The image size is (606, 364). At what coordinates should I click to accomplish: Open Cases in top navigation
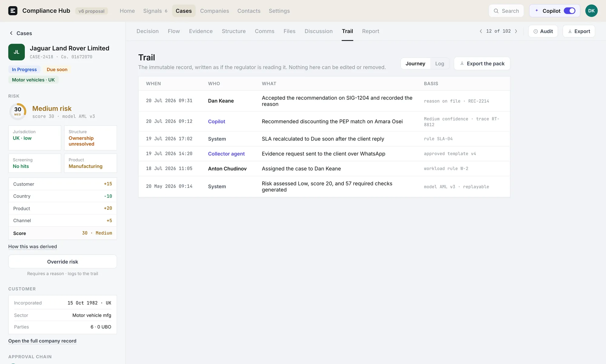pos(184,11)
